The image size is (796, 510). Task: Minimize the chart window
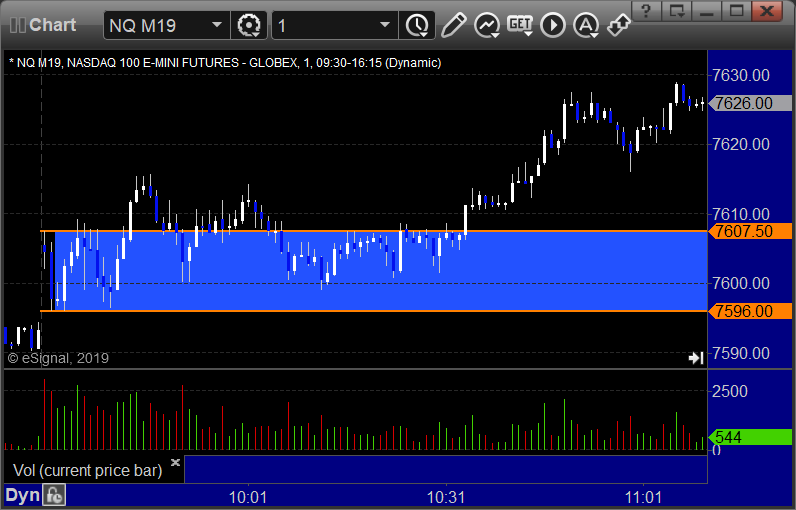click(x=707, y=11)
